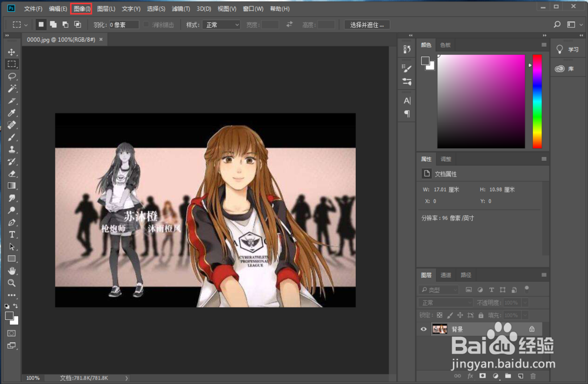Viewport: 588px width, 384px height.
Task: Expand the opacity 不透明度 slider arrow
Action: coord(525,302)
